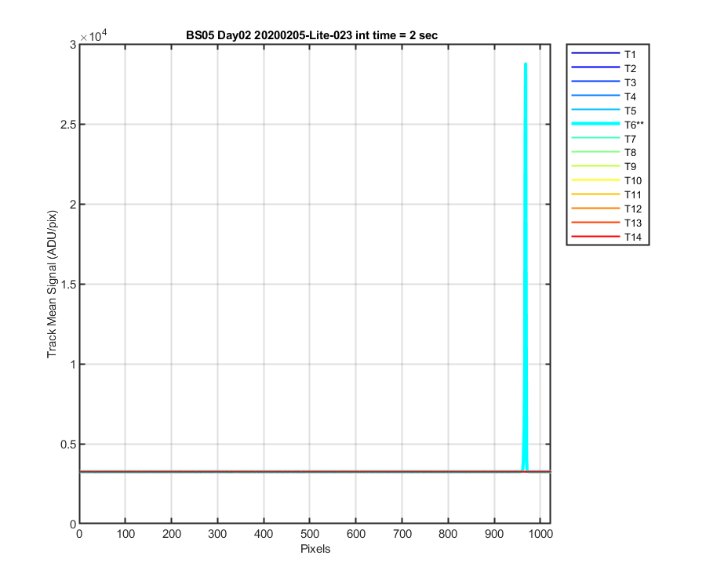This screenshot has width=706, height=588.
Task: Select the yellow T10 legend entry
Action: (x=606, y=181)
